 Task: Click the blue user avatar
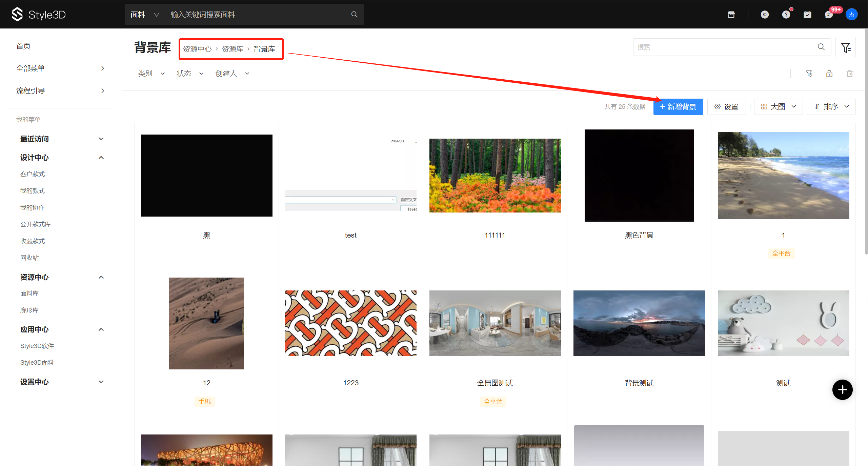pyautogui.click(x=851, y=14)
